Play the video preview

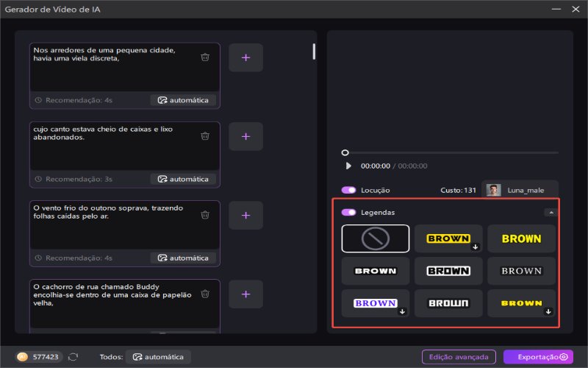pos(348,166)
